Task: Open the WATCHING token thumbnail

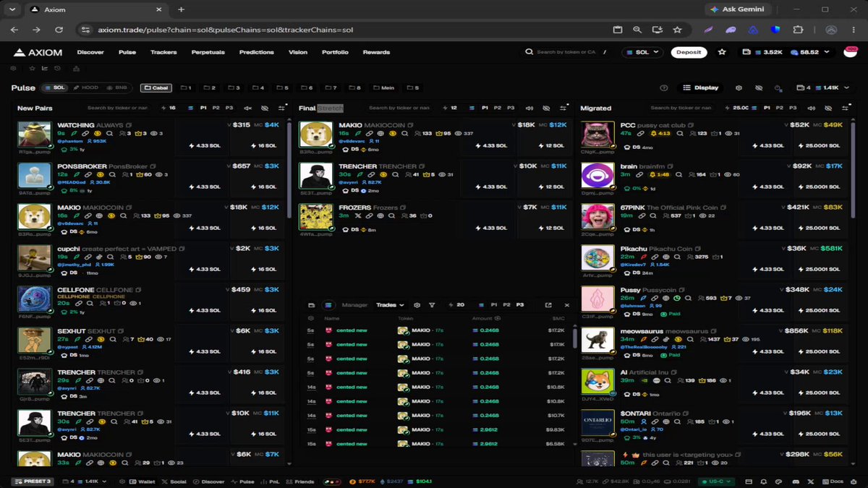Action: pyautogui.click(x=34, y=134)
